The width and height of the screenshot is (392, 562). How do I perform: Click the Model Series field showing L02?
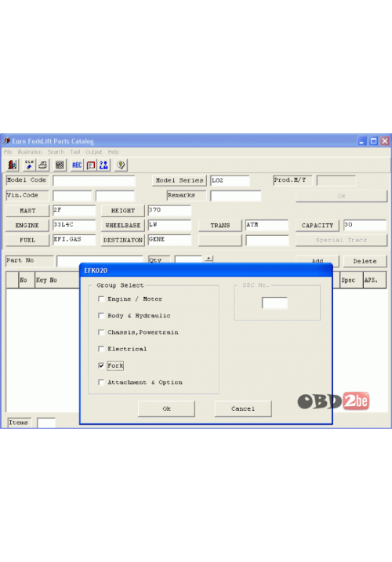coord(230,180)
